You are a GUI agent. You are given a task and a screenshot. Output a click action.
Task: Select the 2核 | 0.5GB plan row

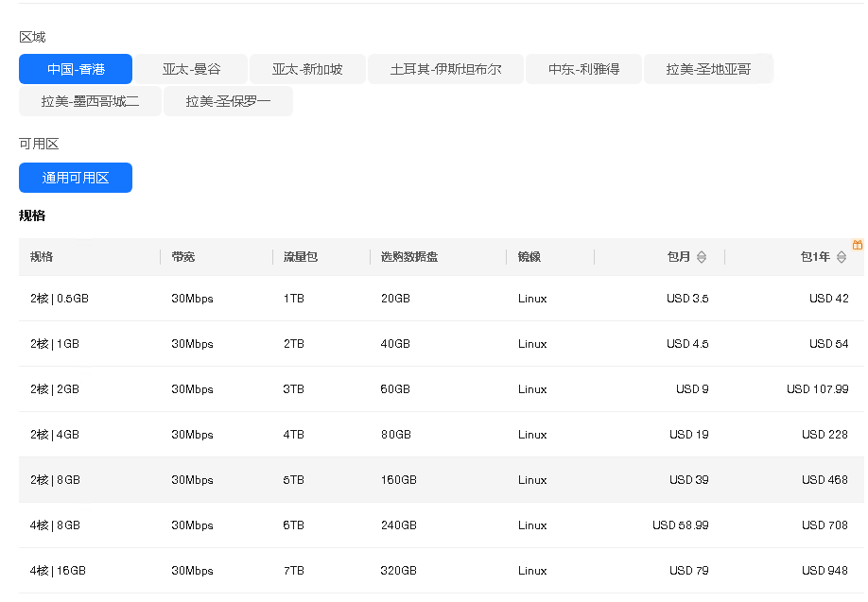coord(442,299)
